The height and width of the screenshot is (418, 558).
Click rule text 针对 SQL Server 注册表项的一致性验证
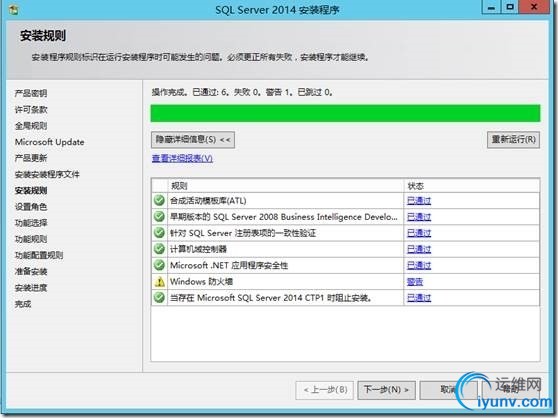click(x=243, y=233)
